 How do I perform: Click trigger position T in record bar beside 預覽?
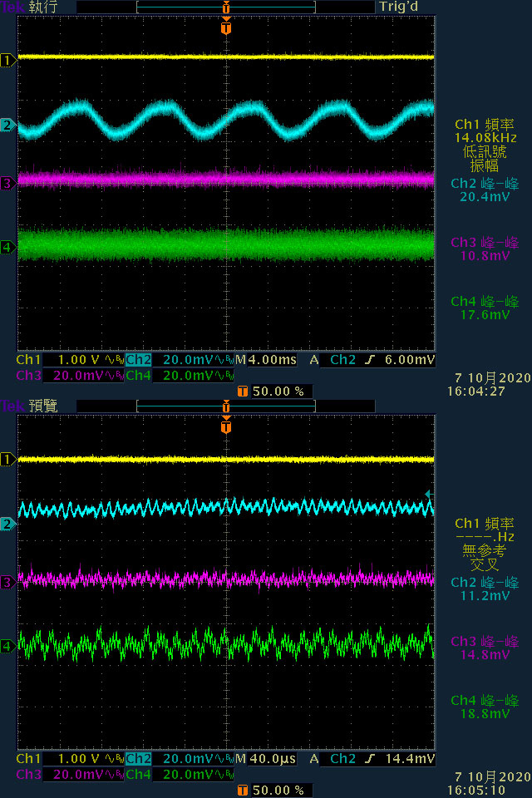click(226, 406)
